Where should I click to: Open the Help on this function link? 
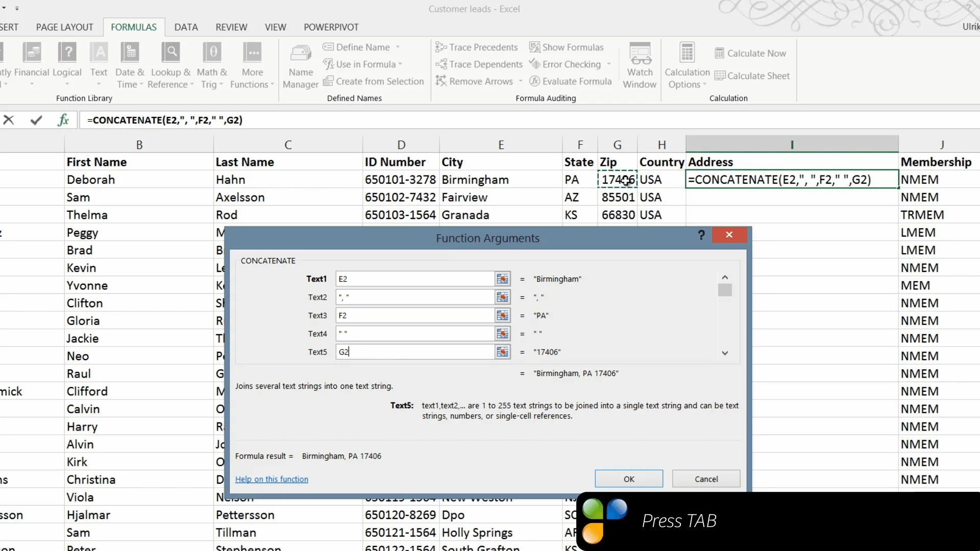pos(272,479)
